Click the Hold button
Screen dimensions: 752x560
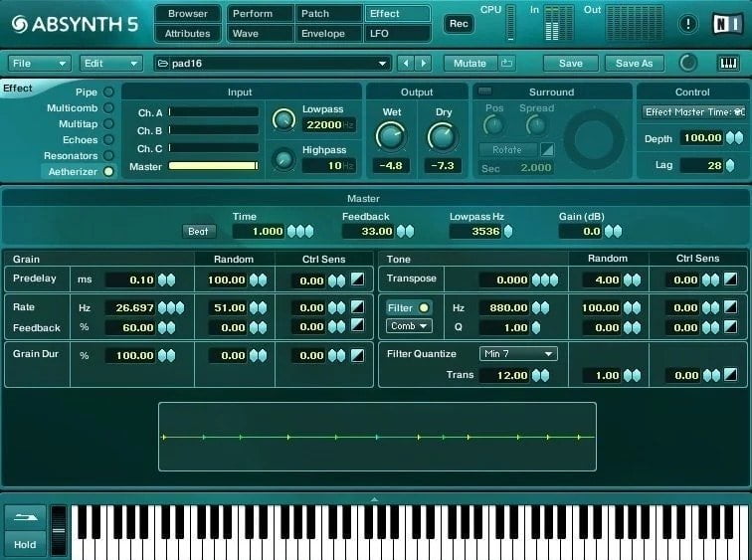click(25, 544)
